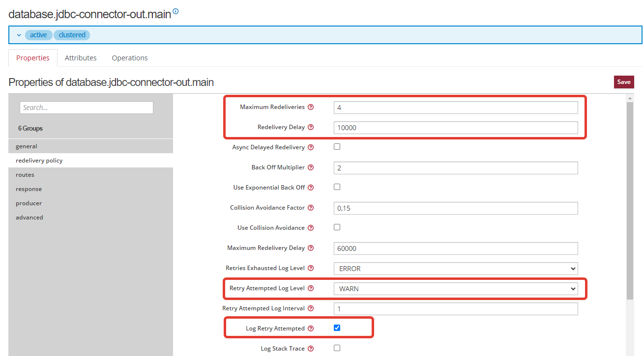Click the Save button
This screenshot has height=356, width=644.
click(623, 82)
